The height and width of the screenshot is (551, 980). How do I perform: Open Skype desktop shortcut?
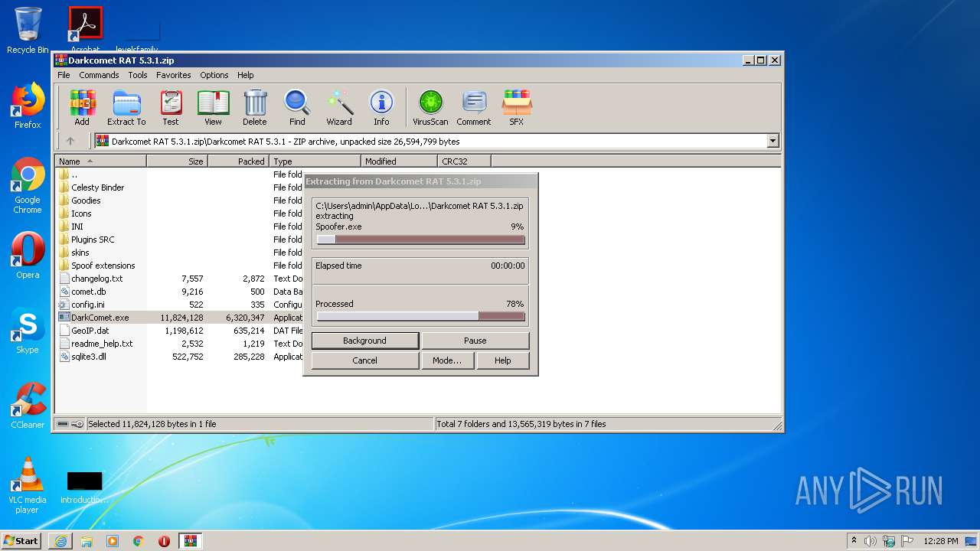pyautogui.click(x=28, y=331)
